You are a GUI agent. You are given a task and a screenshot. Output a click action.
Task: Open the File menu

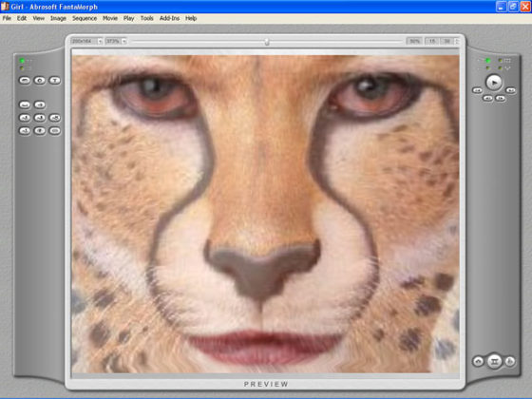7,18
